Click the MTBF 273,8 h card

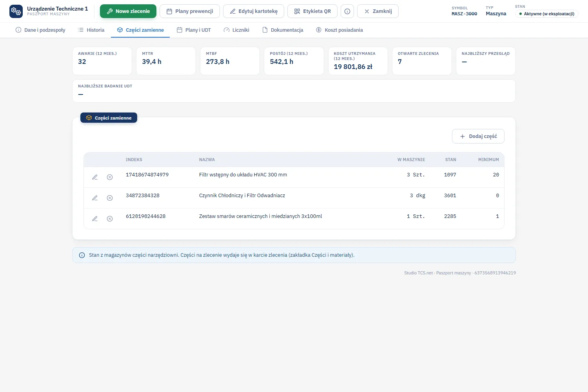pyautogui.click(x=230, y=61)
